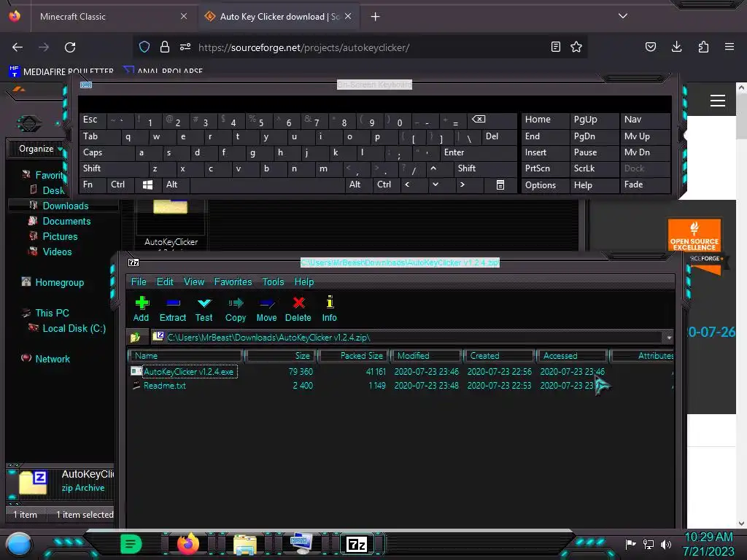Toggle the Nav key on on-screen keyboard

pos(645,120)
